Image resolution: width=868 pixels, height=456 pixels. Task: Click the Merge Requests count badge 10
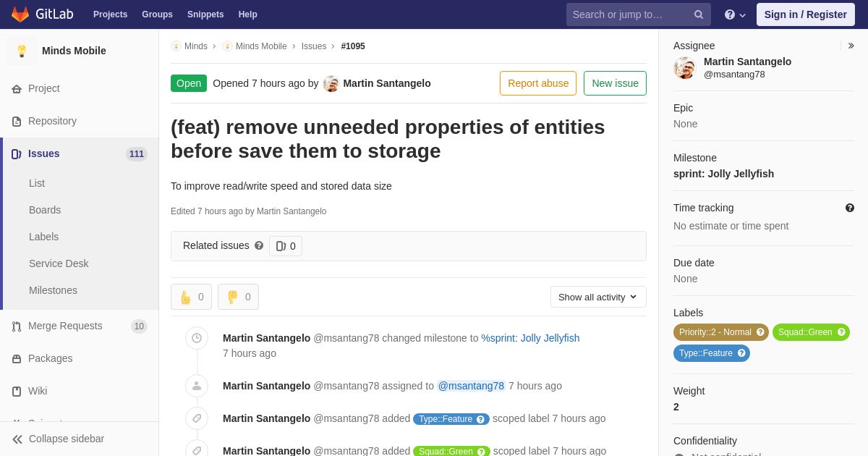click(139, 326)
